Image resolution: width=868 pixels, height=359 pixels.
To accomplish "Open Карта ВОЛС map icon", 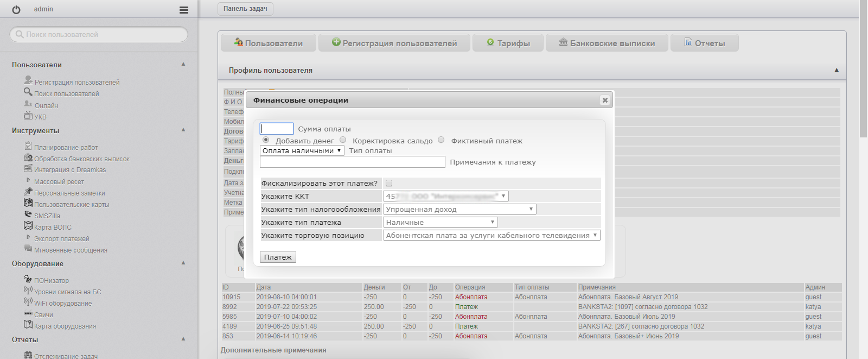I will pos(28,226).
